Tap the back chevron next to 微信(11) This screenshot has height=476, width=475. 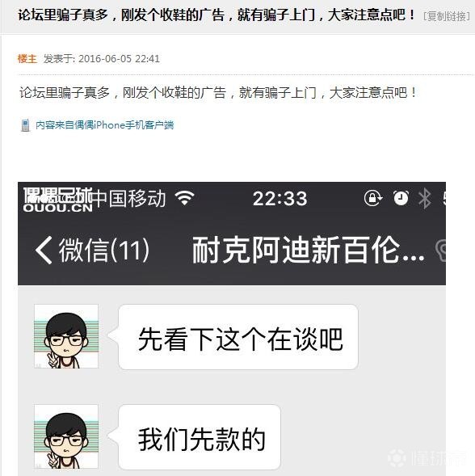click(44, 251)
